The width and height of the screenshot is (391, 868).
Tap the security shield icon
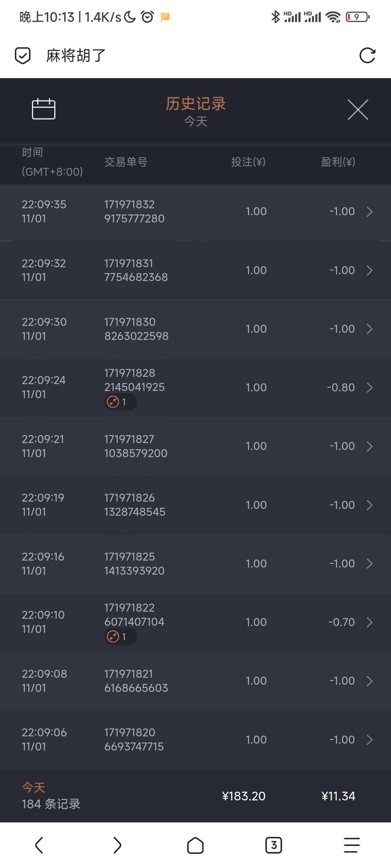click(22, 56)
